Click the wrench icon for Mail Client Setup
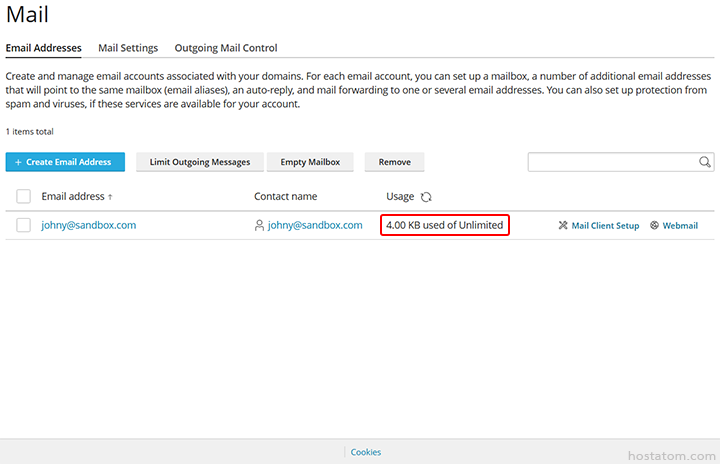The width and height of the screenshot is (720, 464). point(563,226)
